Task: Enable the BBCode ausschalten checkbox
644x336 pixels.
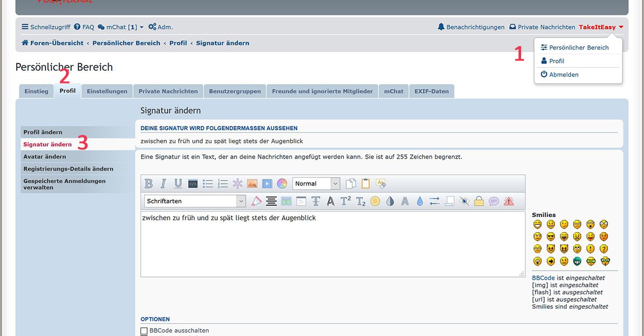Action: pos(144,331)
